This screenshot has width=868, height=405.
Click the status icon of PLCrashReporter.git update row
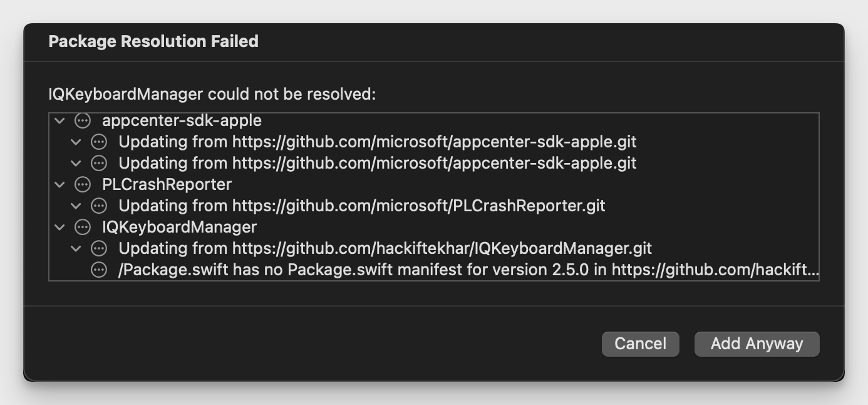(x=99, y=206)
